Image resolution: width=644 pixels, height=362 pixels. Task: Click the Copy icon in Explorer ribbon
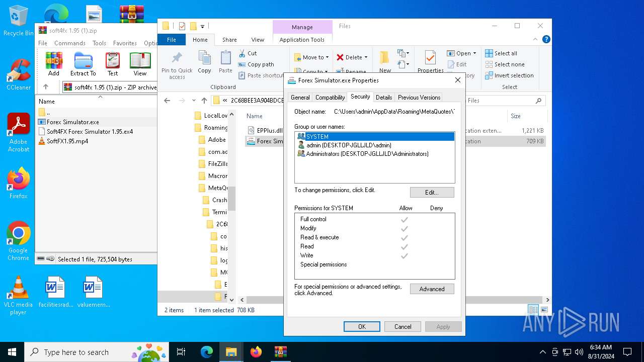click(x=204, y=62)
